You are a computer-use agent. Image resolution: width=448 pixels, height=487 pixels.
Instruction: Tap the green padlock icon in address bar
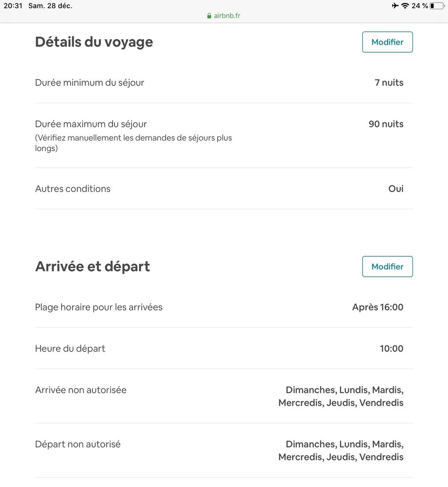(x=210, y=16)
